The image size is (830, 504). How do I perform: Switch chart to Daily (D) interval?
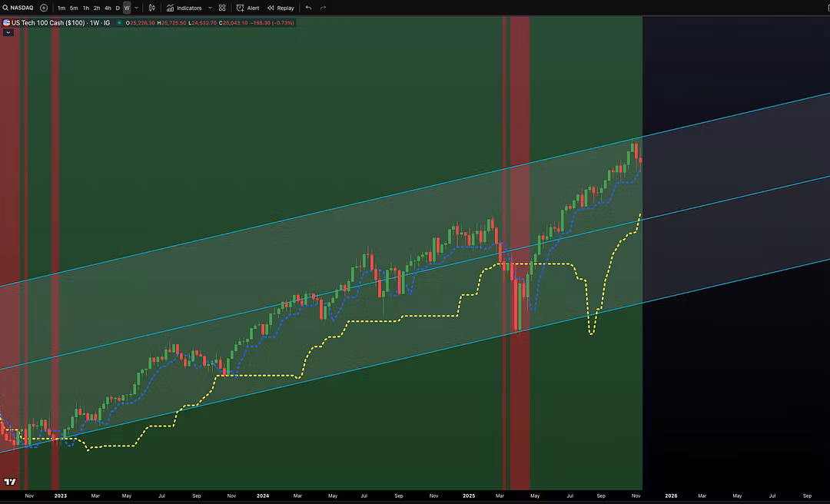coord(118,8)
